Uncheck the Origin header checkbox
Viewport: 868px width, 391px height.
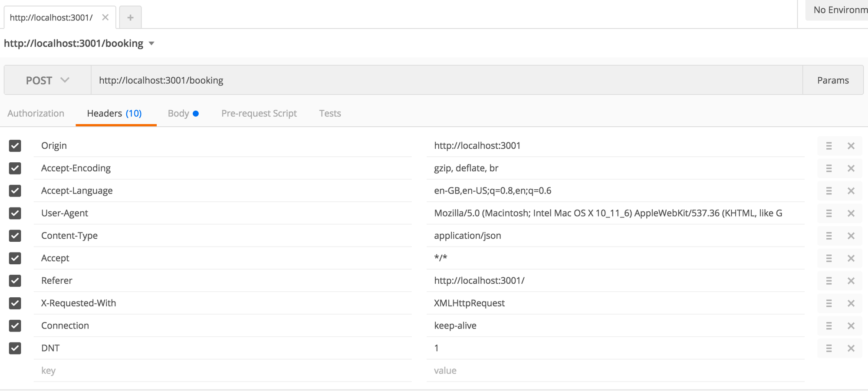[x=15, y=146]
